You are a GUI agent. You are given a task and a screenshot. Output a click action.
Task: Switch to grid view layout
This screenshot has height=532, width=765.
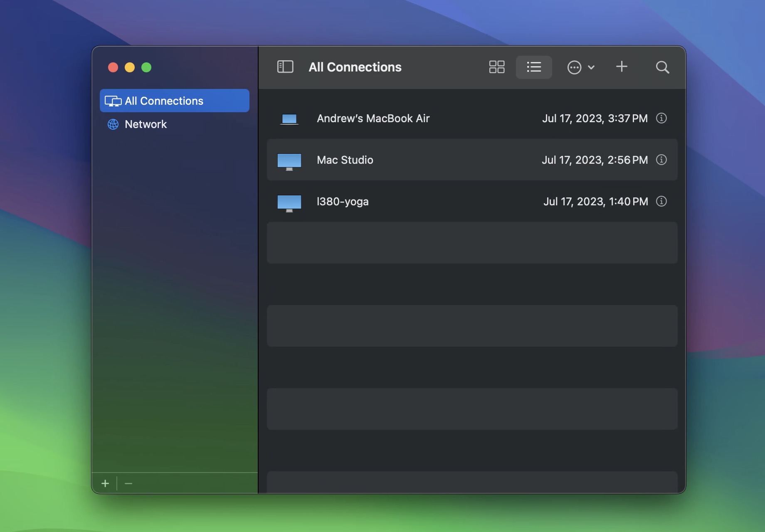coord(497,67)
